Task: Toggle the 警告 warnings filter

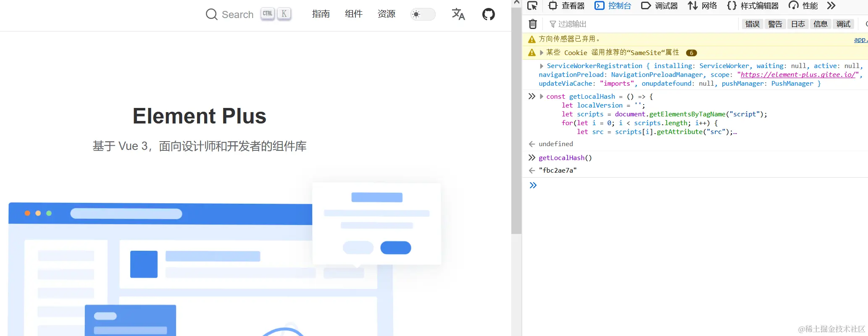Action: click(x=775, y=24)
